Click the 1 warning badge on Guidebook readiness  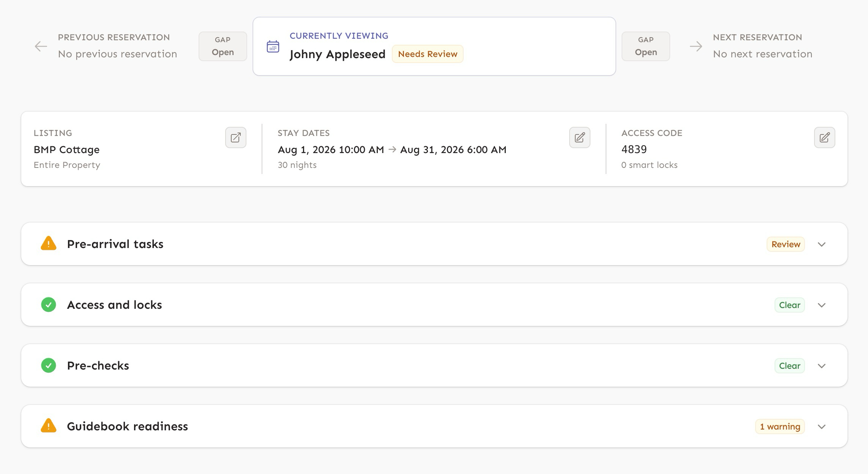tap(780, 427)
